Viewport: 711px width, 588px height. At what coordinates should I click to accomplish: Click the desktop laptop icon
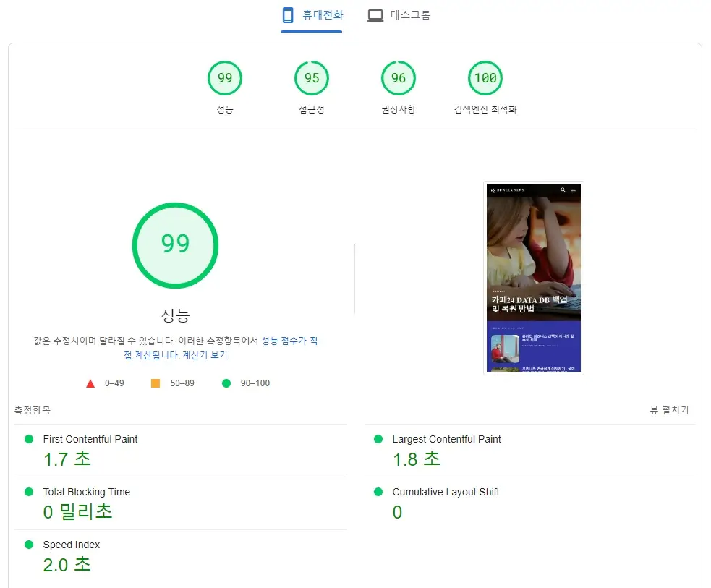point(375,15)
